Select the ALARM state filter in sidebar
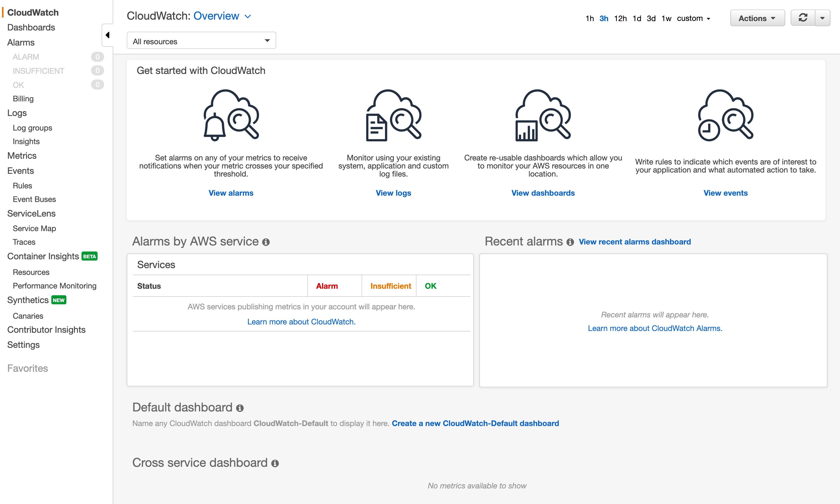The height and width of the screenshot is (504, 840). pyautogui.click(x=26, y=57)
